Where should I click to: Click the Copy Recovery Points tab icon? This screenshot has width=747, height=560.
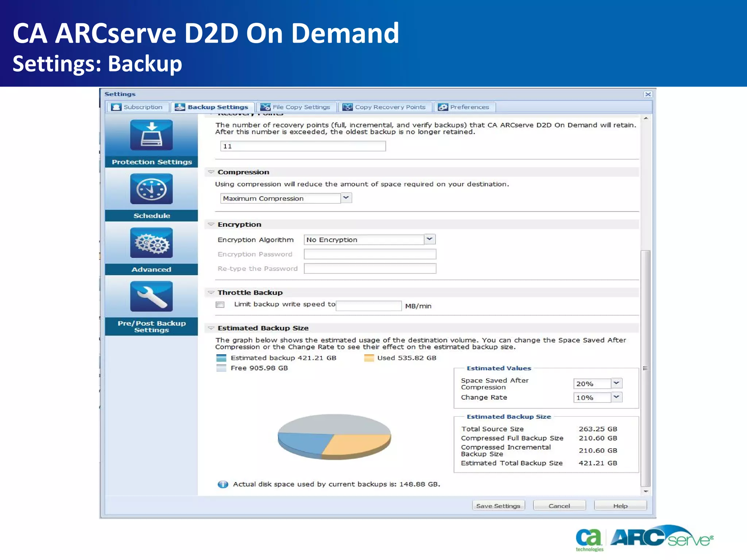348,107
